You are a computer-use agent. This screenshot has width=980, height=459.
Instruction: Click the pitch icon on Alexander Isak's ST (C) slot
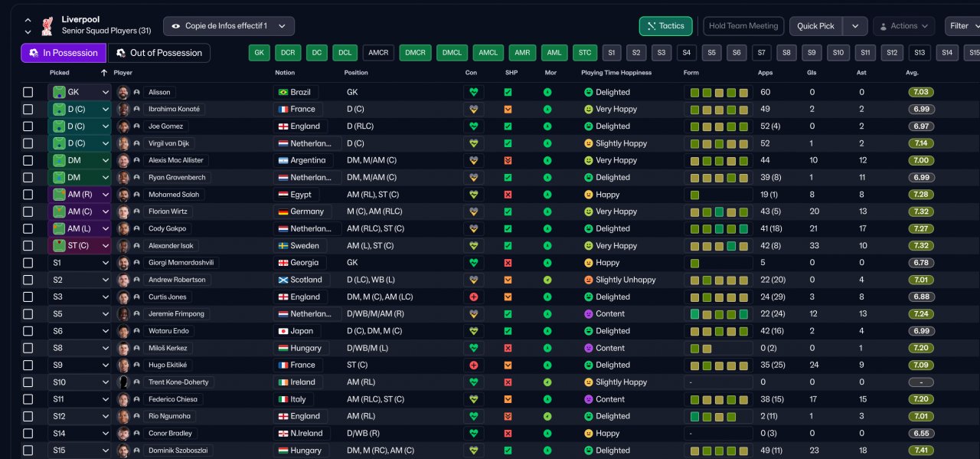click(x=59, y=246)
